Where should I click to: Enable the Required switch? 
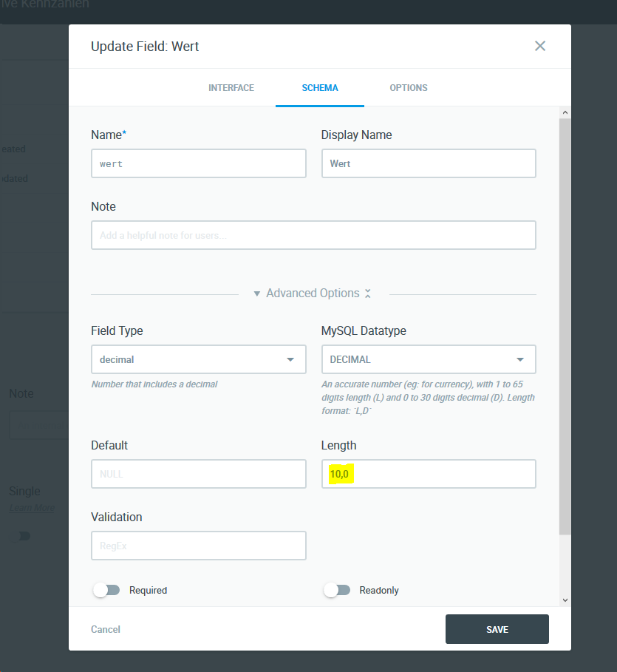[x=106, y=590]
